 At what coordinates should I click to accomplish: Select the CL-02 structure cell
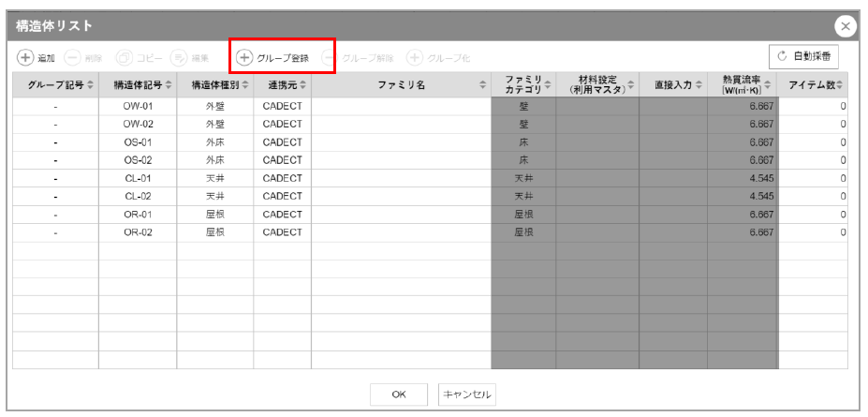[x=137, y=196]
